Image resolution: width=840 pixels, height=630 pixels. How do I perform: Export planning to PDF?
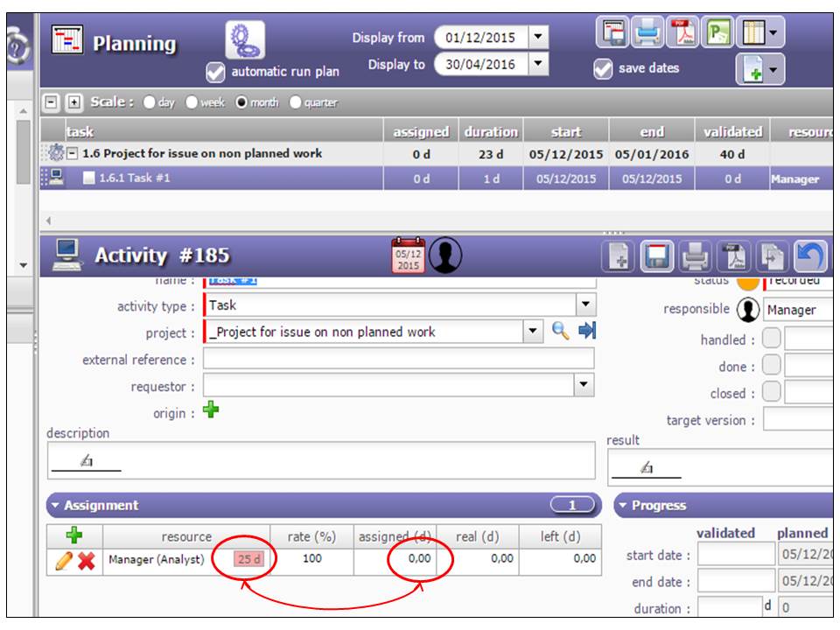682,33
